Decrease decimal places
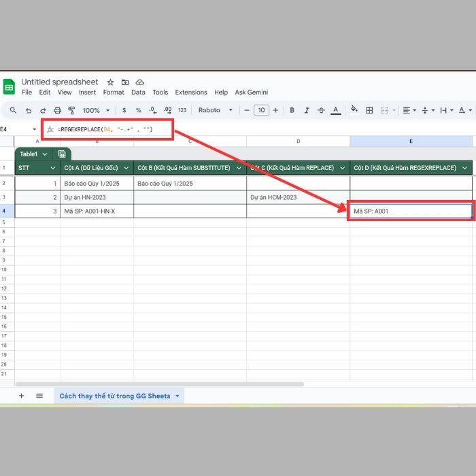 click(x=153, y=110)
